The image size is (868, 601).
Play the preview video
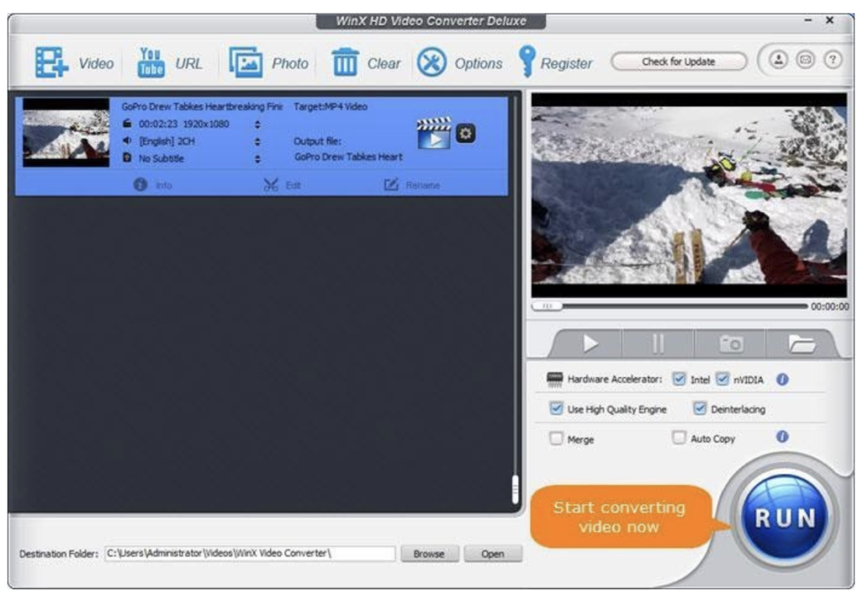590,344
